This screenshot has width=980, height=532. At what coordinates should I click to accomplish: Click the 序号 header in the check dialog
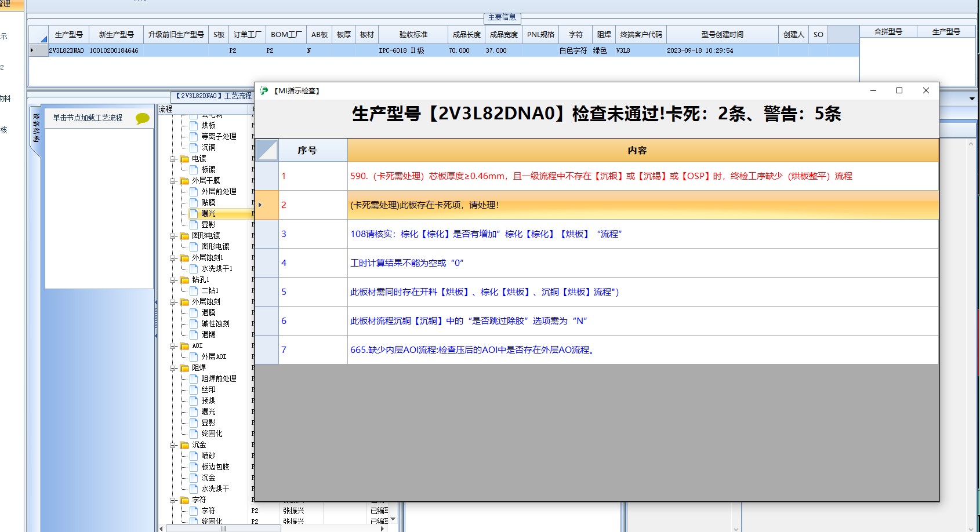(313, 150)
